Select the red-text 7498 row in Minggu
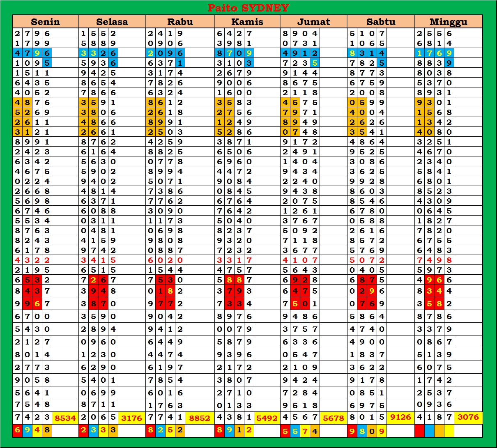Viewport: 497px width, 448px height. [x=434, y=260]
